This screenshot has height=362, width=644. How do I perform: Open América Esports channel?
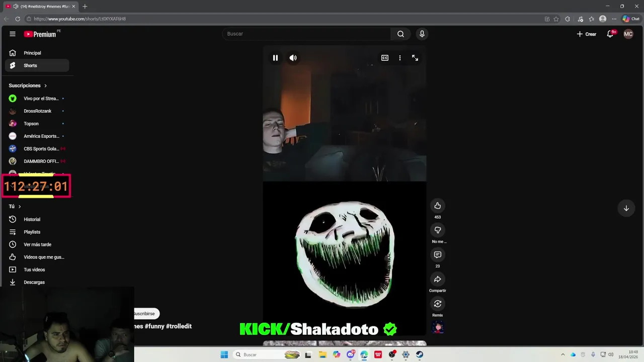pyautogui.click(x=37, y=136)
